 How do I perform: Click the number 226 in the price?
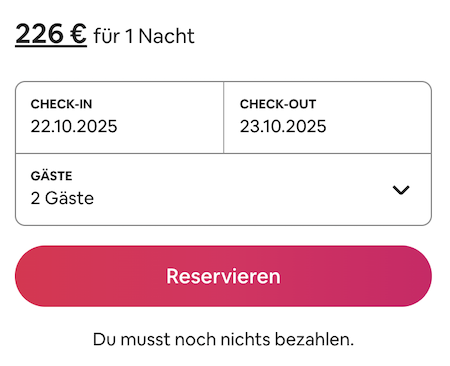(39, 34)
